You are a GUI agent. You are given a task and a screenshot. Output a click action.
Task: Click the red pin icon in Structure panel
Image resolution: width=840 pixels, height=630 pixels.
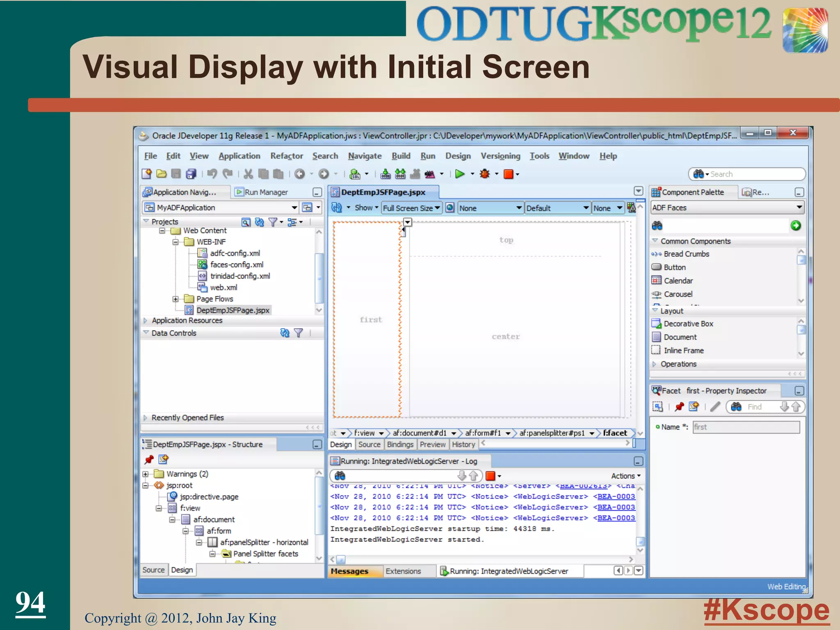149,459
